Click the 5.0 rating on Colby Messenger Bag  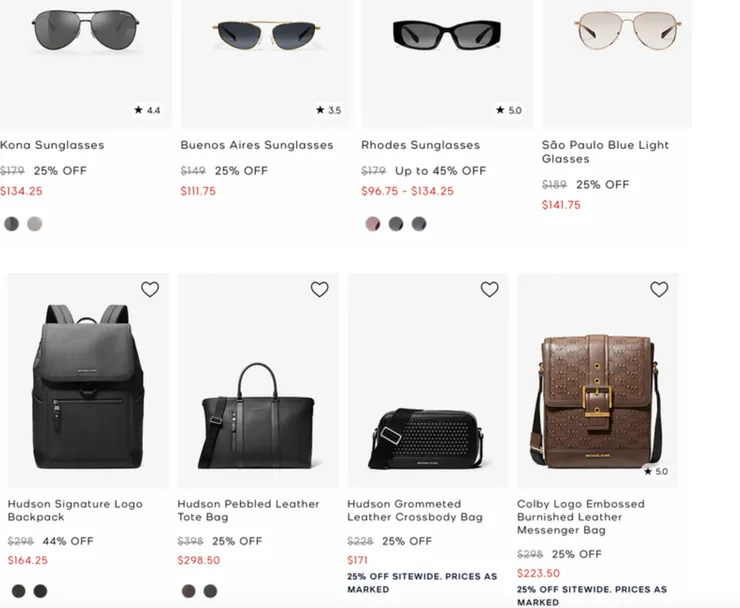pos(655,471)
